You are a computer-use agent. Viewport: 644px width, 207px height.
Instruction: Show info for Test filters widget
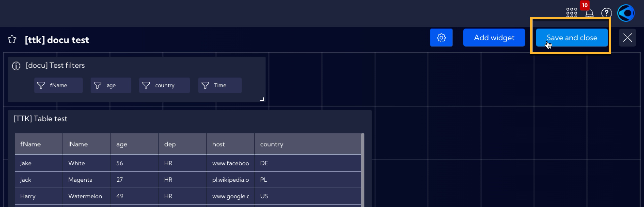tap(16, 66)
